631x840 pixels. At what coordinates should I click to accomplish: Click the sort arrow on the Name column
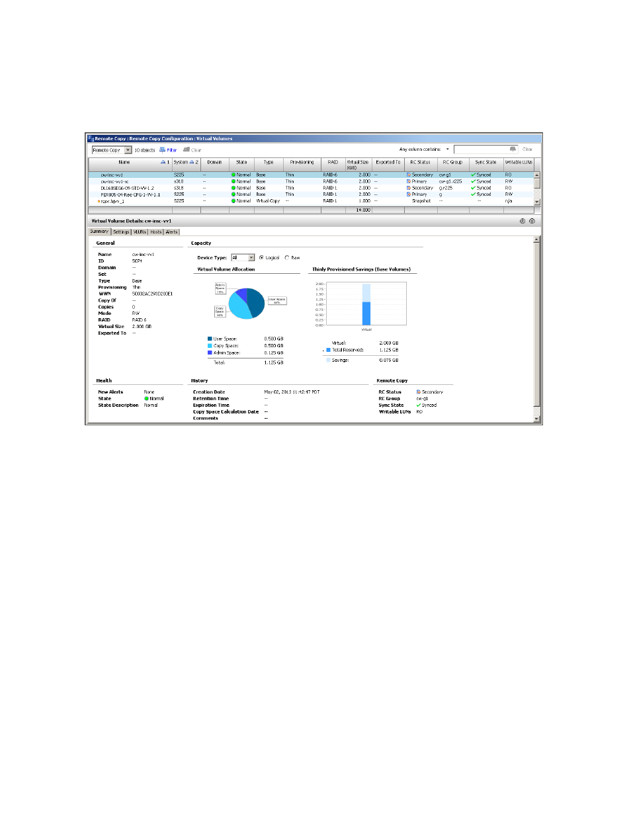pos(163,162)
